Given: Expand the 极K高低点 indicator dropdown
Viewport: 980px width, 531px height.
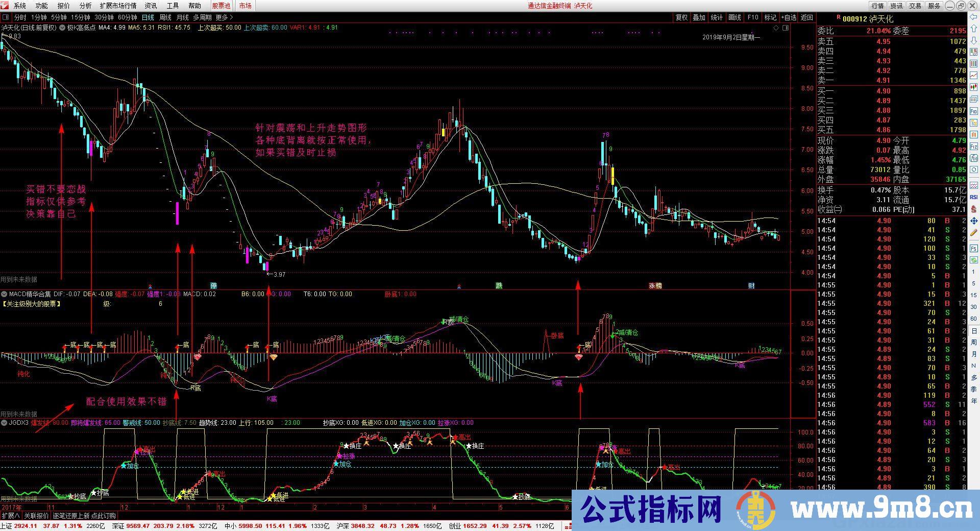Looking at the screenshot, I should pyautogui.click(x=62, y=28).
